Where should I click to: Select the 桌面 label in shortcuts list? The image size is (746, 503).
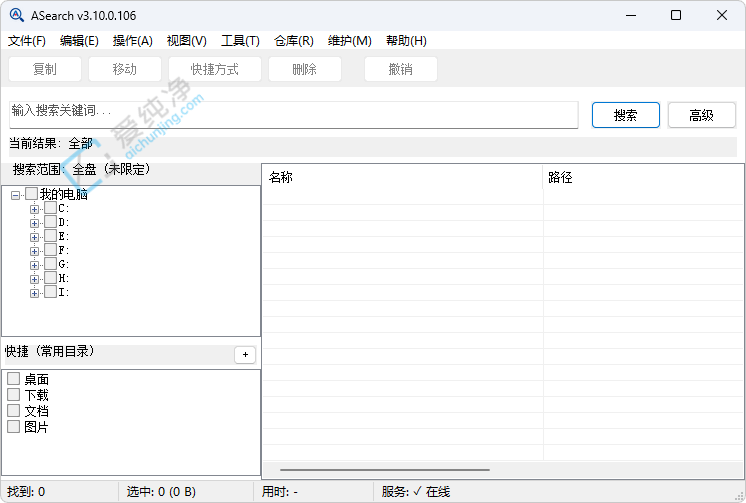click(x=37, y=379)
